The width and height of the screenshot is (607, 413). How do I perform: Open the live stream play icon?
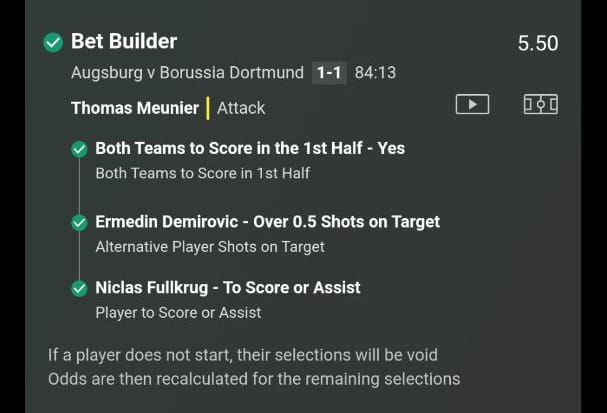(472, 104)
